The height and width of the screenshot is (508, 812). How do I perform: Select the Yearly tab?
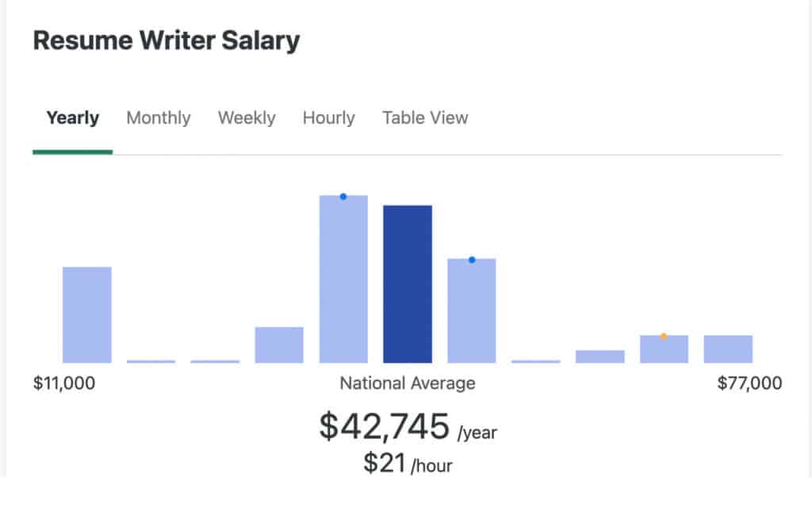coord(72,117)
